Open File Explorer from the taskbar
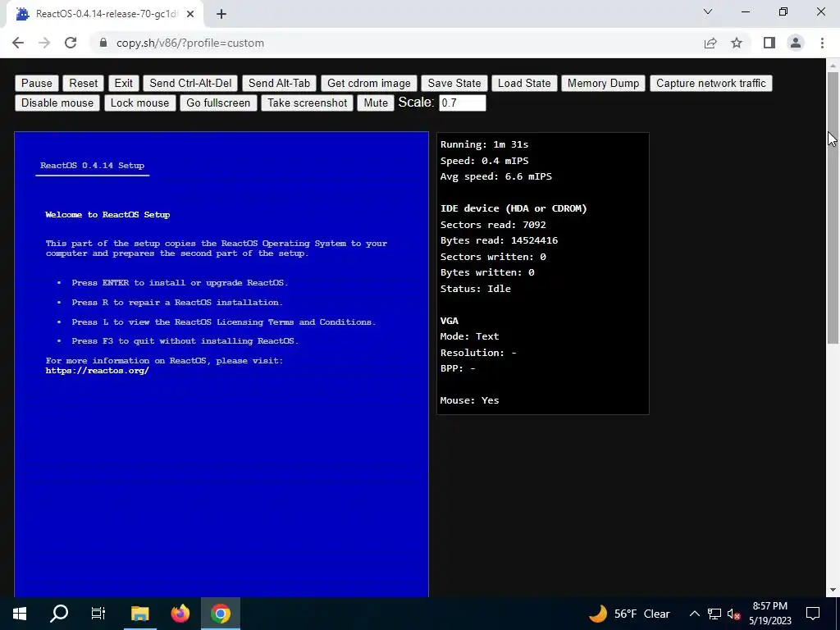840x630 pixels. click(x=139, y=614)
